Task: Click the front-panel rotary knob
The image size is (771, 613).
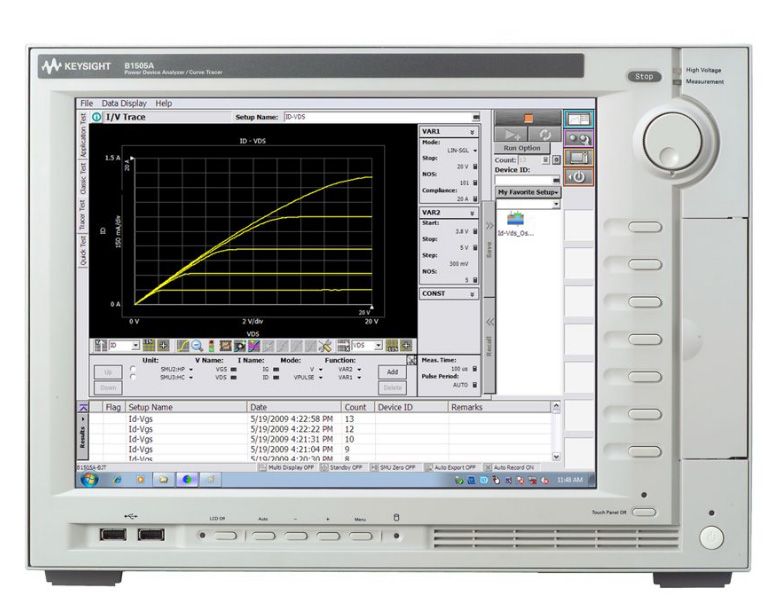Action: (672, 140)
